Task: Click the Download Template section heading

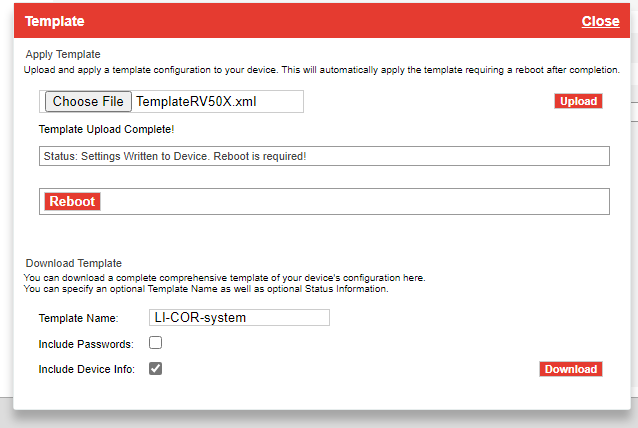Action: (x=73, y=263)
